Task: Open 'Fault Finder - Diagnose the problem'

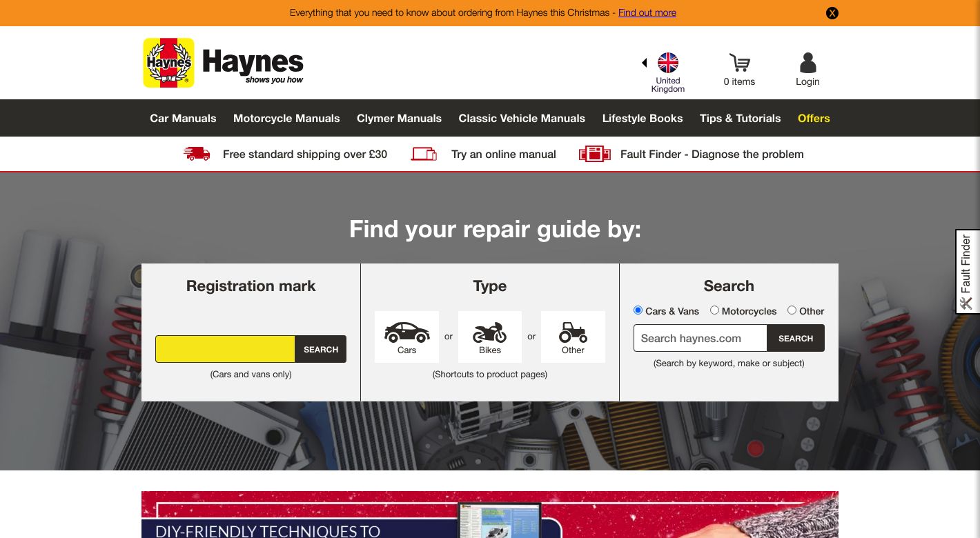Action: coord(712,154)
